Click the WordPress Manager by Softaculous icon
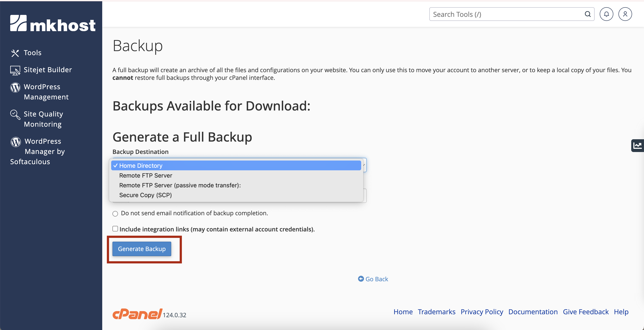The width and height of the screenshot is (644, 330). pos(16,142)
